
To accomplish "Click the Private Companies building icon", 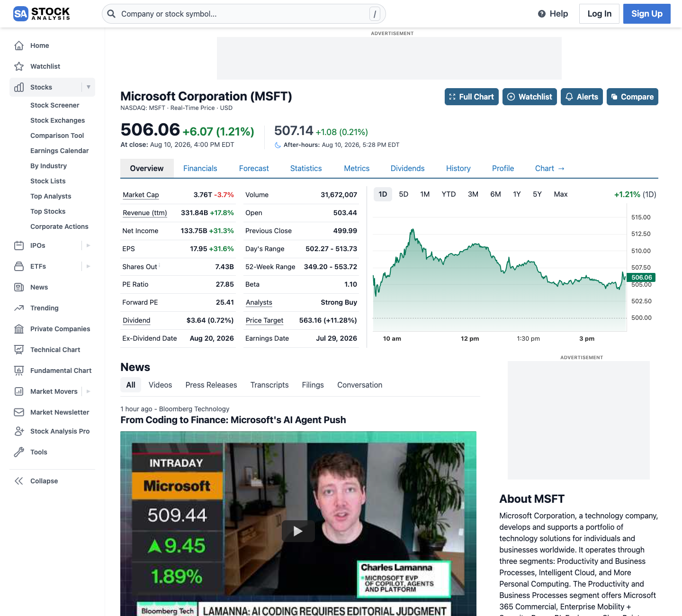I will (x=19, y=329).
